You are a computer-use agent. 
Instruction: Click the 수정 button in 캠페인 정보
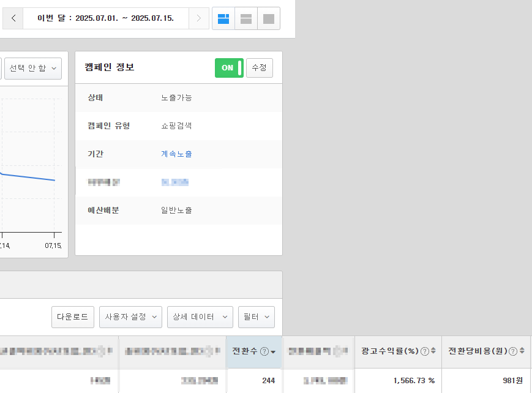[x=259, y=68]
